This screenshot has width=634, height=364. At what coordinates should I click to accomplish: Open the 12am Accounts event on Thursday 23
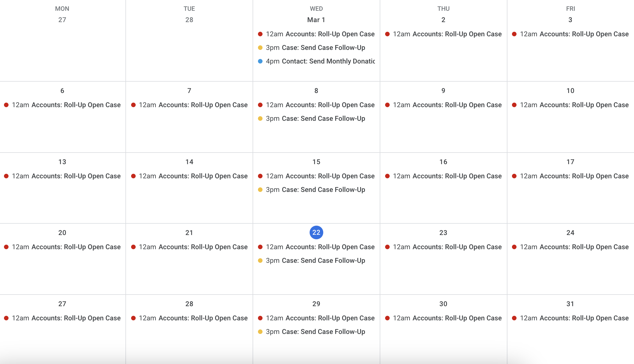[x=443, y=247]
